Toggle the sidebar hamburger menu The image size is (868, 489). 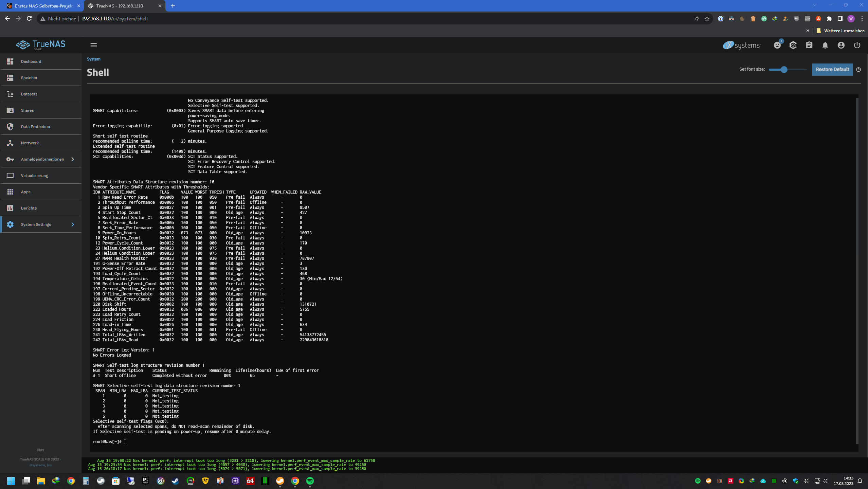click(x=94, y=45)
